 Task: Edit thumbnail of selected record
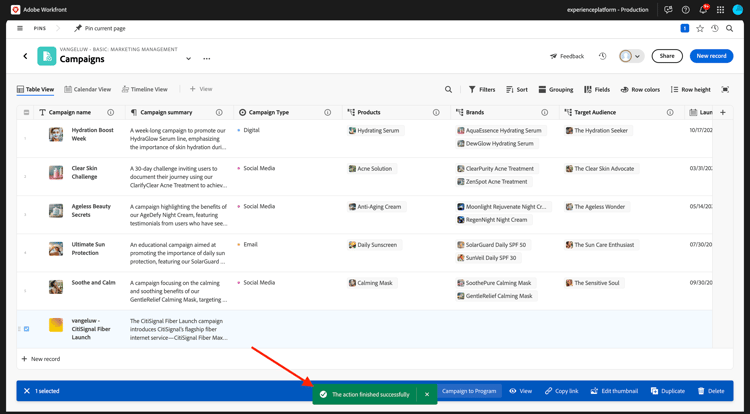click(614, 391)
